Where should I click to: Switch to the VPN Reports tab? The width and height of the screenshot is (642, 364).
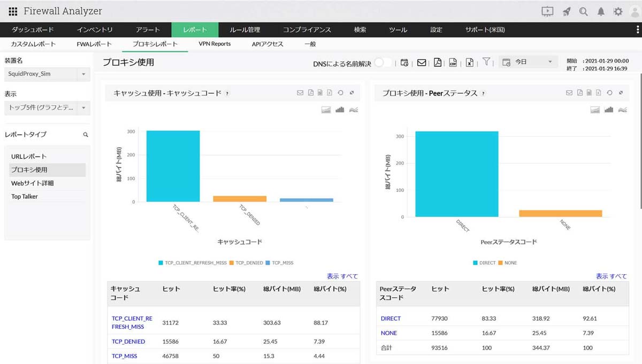pos(215,44)
